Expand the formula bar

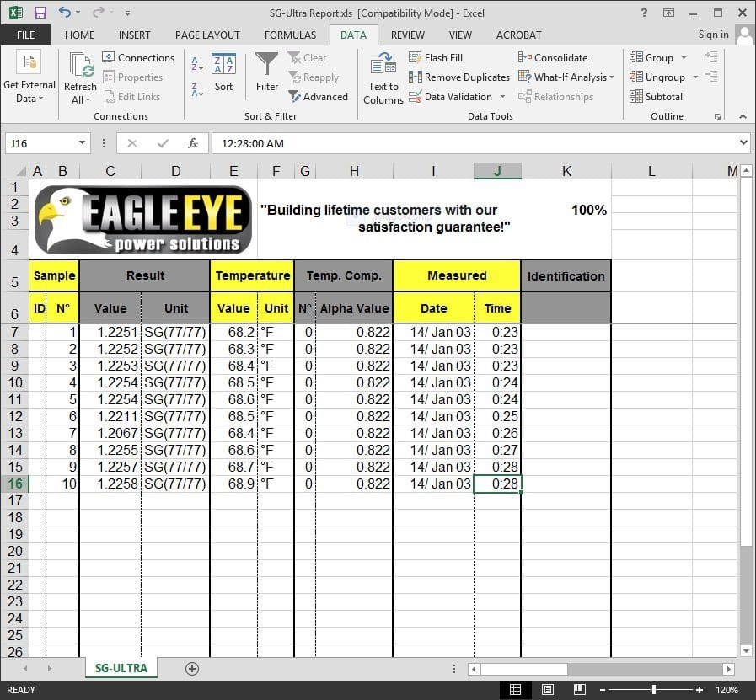point(743,143)
